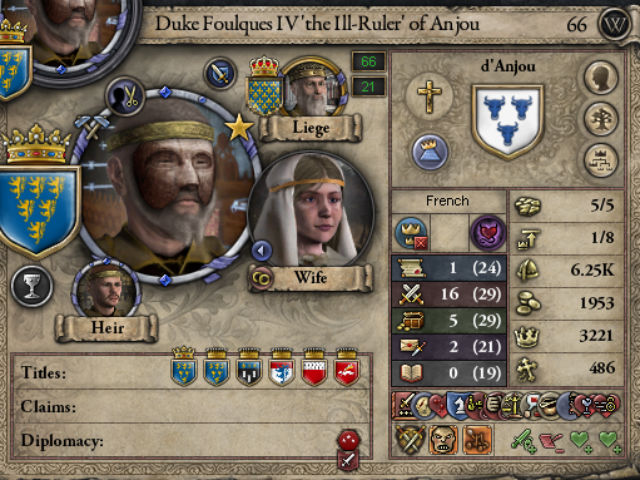Image resolution: width=640 pixels, height=480 pixels.
Task: Click the Christian cross religion icon
Action: (429, 96)
